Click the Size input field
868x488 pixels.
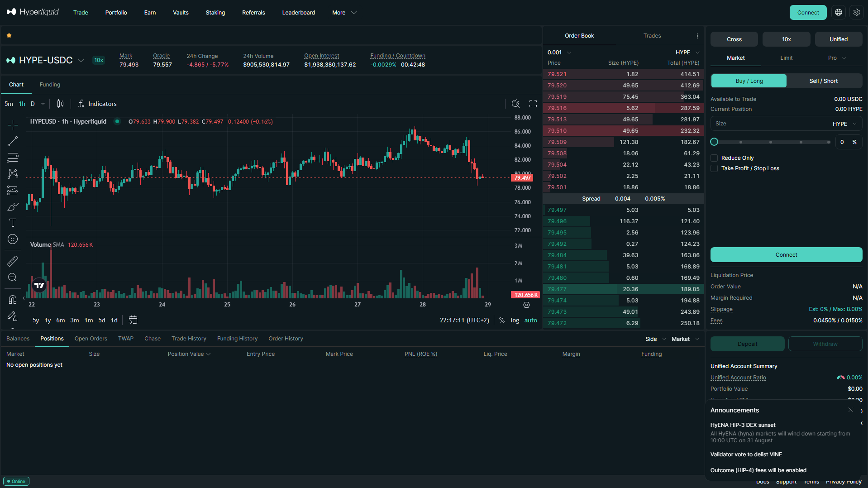tap(787, 124)
